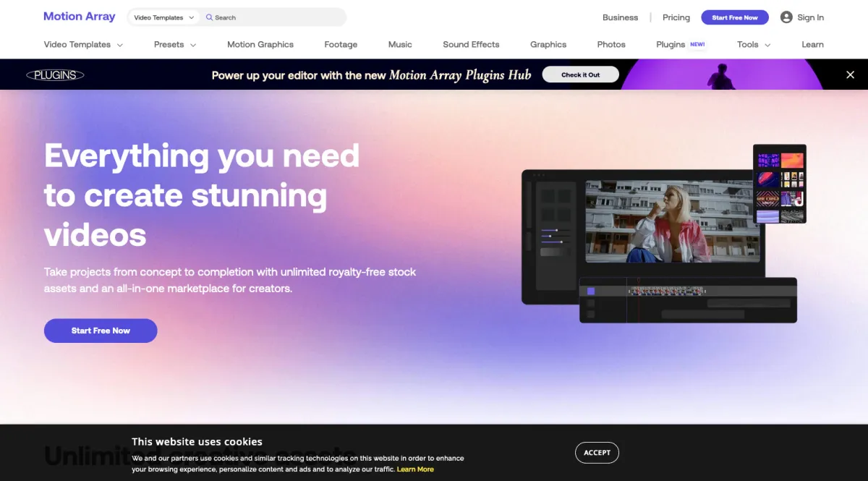Open the Plugins NEW section
This screenshot has width=868, height=481.
click(x=681, y=44)
